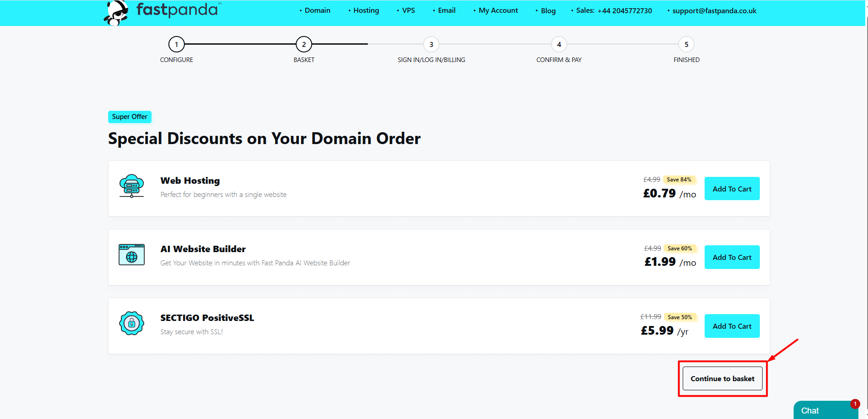Open the Hosting menu item
This screenshot has height=419, width=868.
[x=366, y=10]
